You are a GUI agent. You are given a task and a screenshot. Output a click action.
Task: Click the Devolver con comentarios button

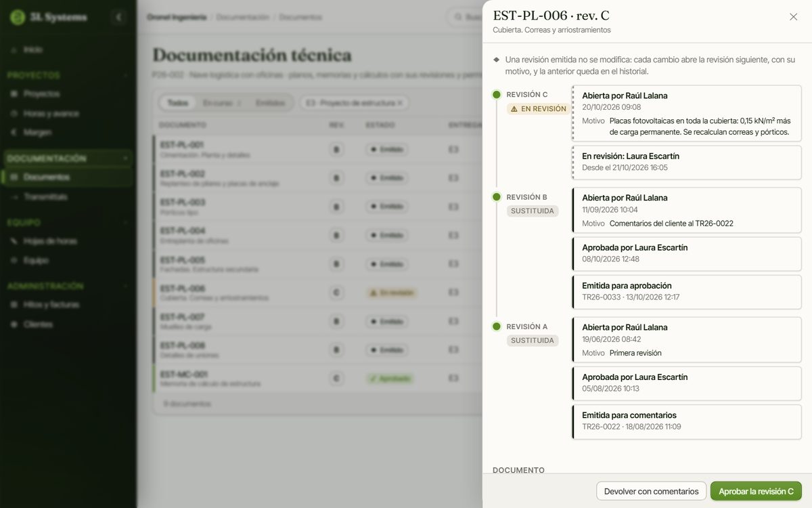click(651, 491)
